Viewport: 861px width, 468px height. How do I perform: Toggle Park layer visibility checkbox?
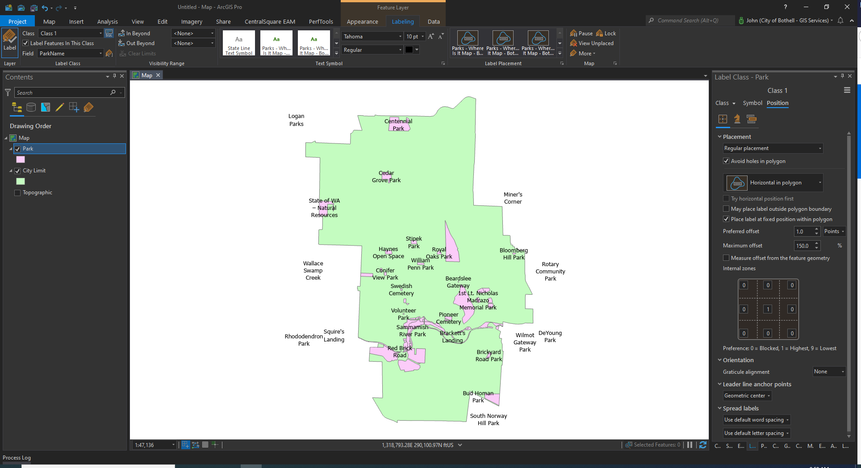point(18,149)
